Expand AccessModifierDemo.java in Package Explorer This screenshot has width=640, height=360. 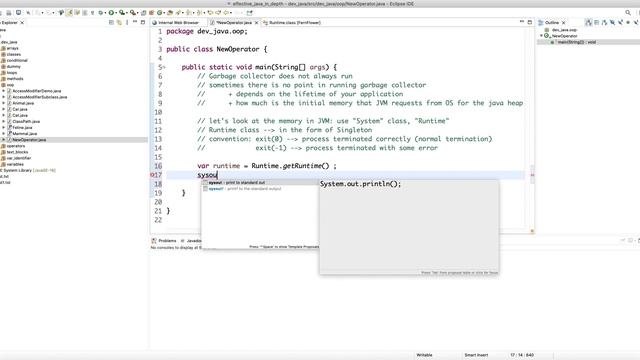click(4, 91)
